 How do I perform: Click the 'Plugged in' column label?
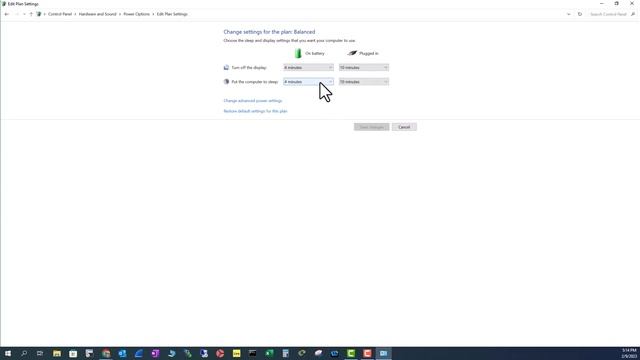click(369, 53)
